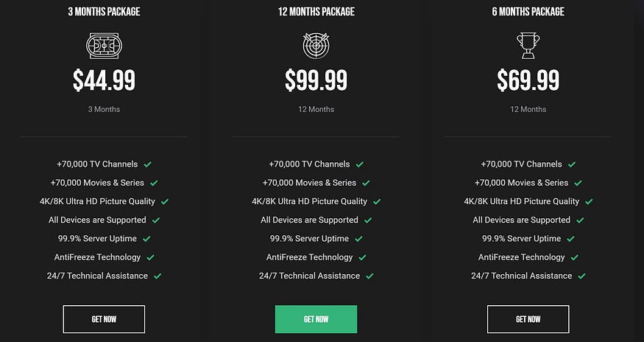Click checkmark beside 3 Months 24/7 Technical Assistance
Screen dimensions: 644x342
158,276
